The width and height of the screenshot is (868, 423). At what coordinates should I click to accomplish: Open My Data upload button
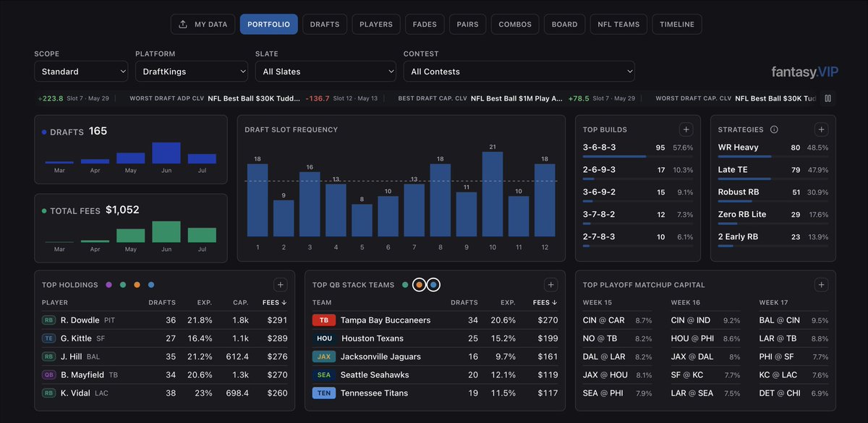(203, 24)
